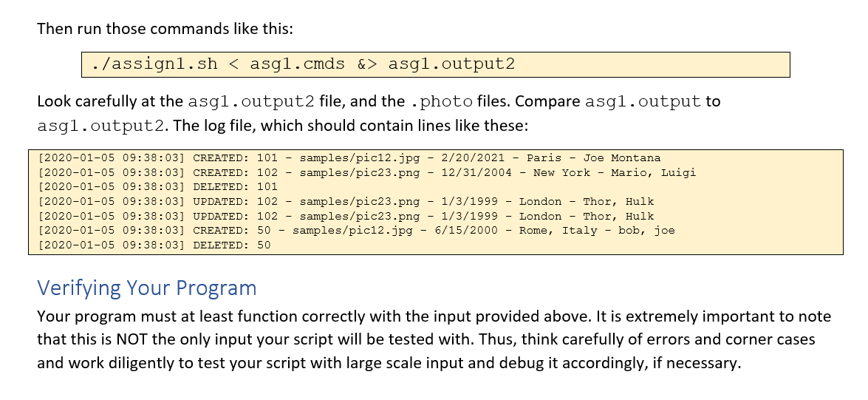Click the sentence "The log file, which should contain"

[351, 126]
